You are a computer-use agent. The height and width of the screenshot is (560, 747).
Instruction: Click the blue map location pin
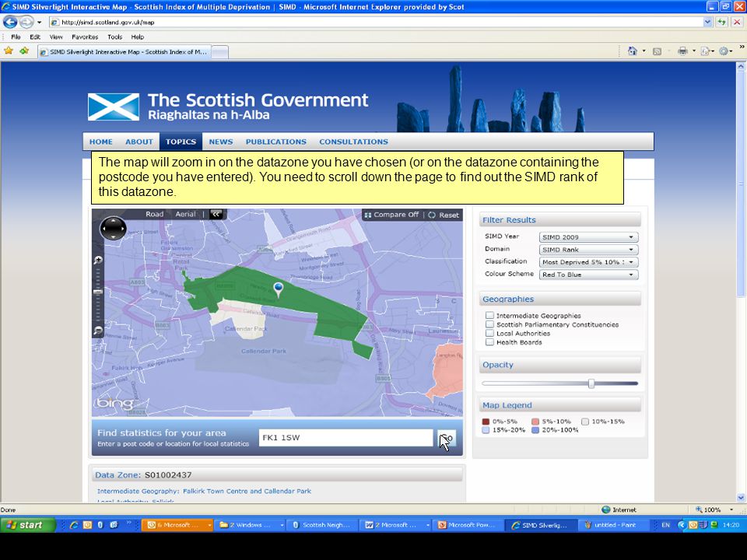pyautogui.click(x=279, y=289)
